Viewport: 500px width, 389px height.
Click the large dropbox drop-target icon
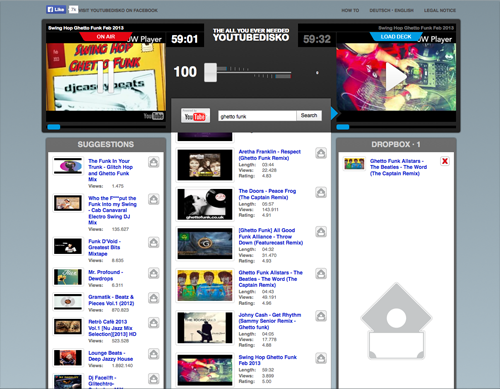click(x=396, y=321)
